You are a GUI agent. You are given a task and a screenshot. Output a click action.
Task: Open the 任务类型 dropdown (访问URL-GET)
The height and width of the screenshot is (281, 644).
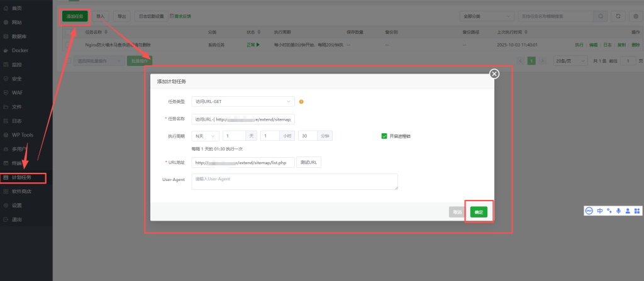click(243, 102)
